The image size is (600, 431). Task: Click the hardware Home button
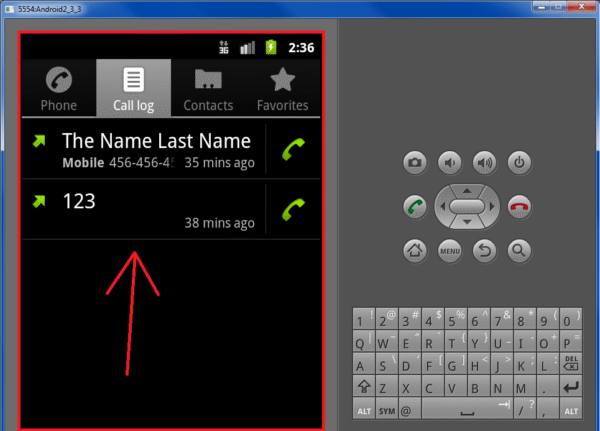[415, 251]
